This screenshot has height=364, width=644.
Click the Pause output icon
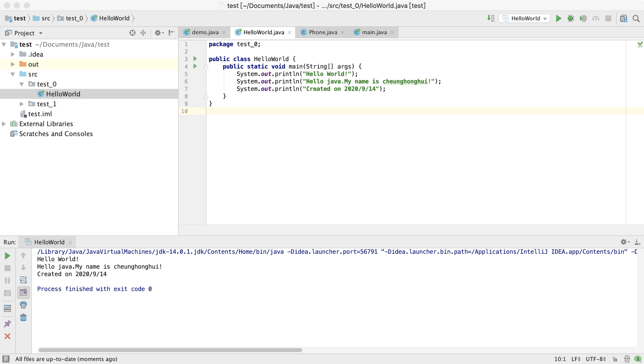[7, 280]
